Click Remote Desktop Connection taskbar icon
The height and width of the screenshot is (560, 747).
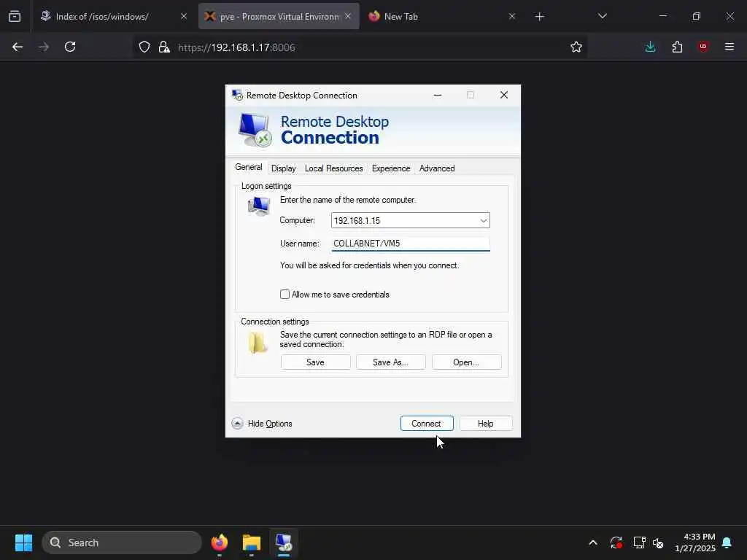284,542
